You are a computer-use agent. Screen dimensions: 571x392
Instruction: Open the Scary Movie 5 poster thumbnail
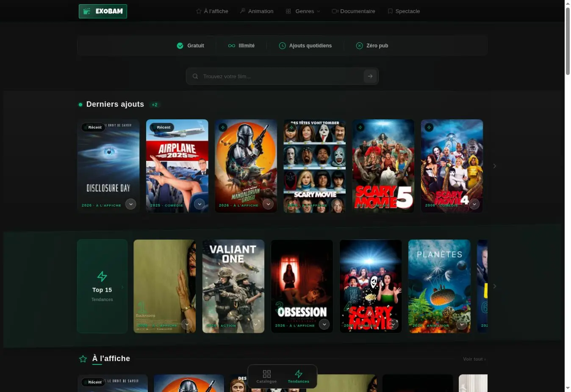tap(383, 166)
